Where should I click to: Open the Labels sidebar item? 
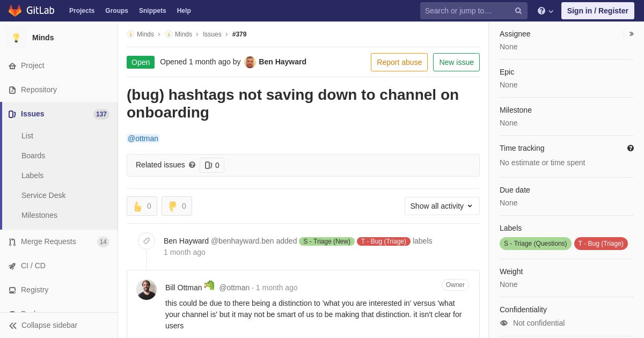[33, 175]
